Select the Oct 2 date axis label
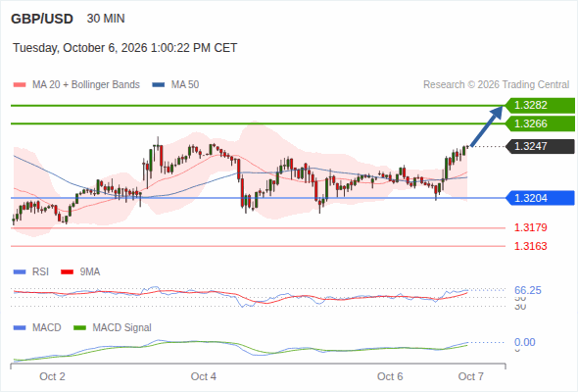The height and width of the screenshot is (392, 578). 52,376
